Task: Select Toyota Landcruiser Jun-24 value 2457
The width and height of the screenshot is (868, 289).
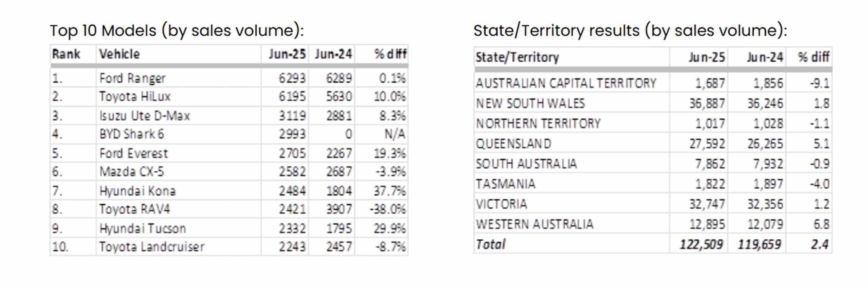Action: pos(339,246)
